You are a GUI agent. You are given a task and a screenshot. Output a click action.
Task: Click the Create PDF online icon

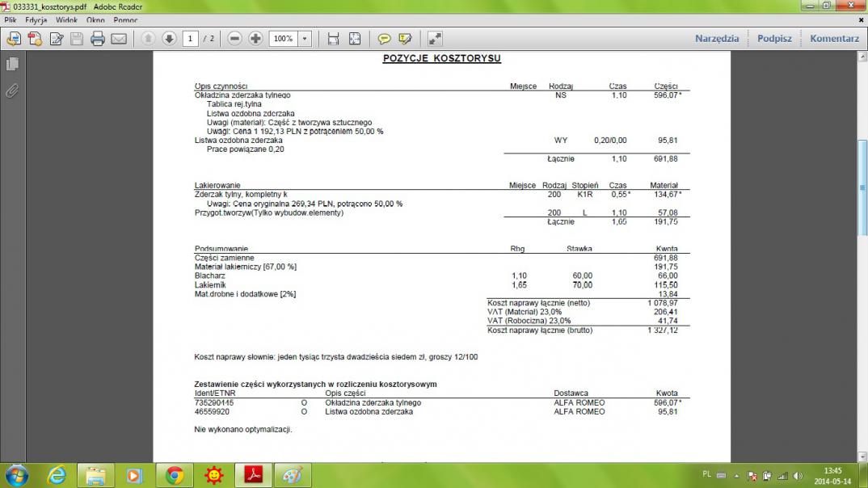coord(14,39)
